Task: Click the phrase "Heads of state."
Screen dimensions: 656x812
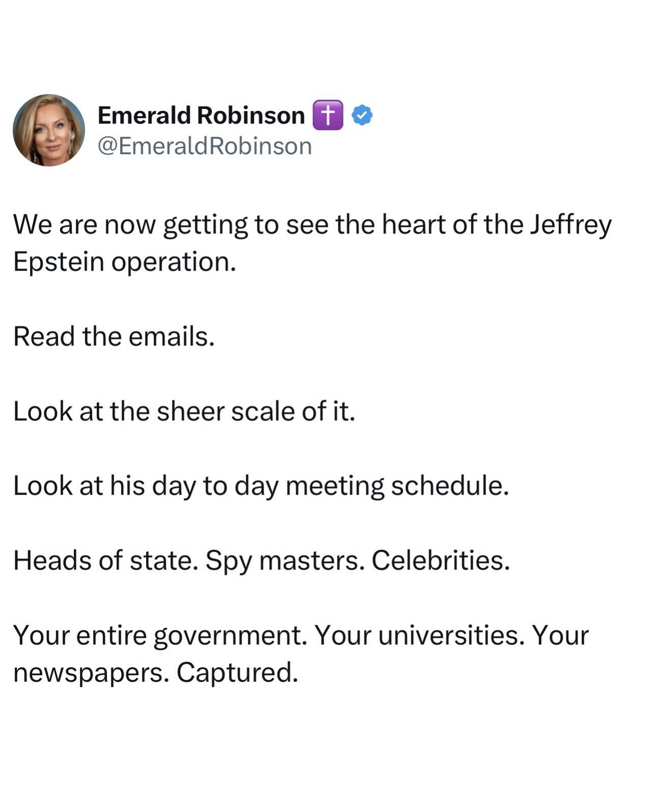Action: tap(106, 561)
